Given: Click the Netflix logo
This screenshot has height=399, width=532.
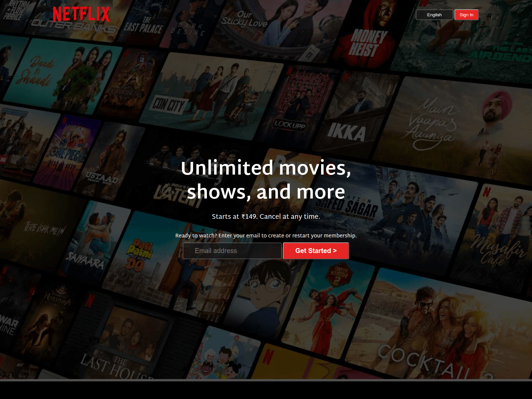Looking at the screenshot, I should 81,14.
